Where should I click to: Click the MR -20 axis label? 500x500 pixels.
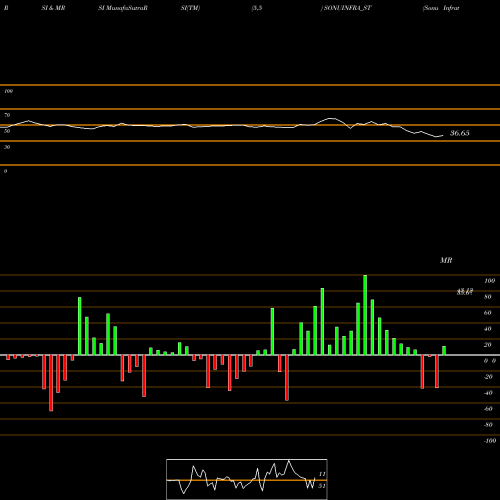click(x=488, y=377)
